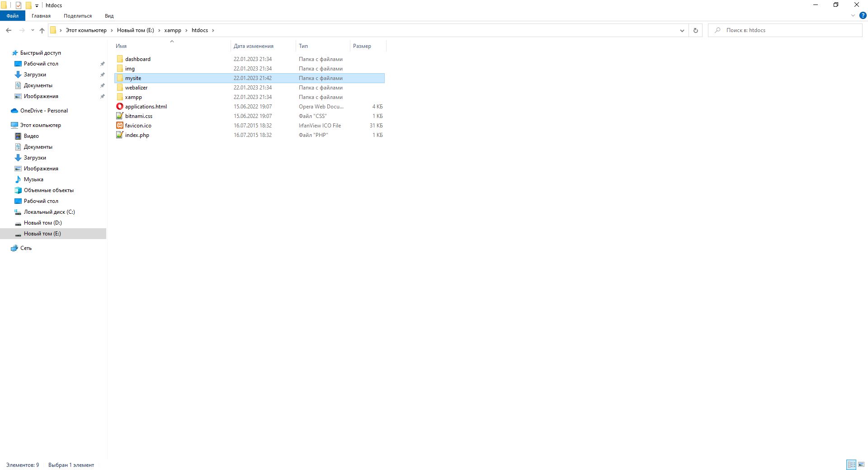This screenshot has height=470, width=868.
Task: Click xampp in the address breadcrumb
Action: (x=173, y=30)
